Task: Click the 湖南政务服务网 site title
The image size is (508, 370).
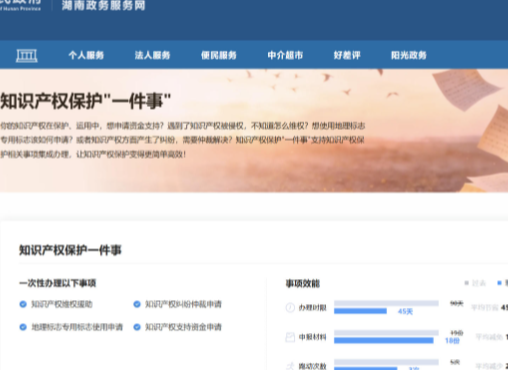Action: [104, 5]
